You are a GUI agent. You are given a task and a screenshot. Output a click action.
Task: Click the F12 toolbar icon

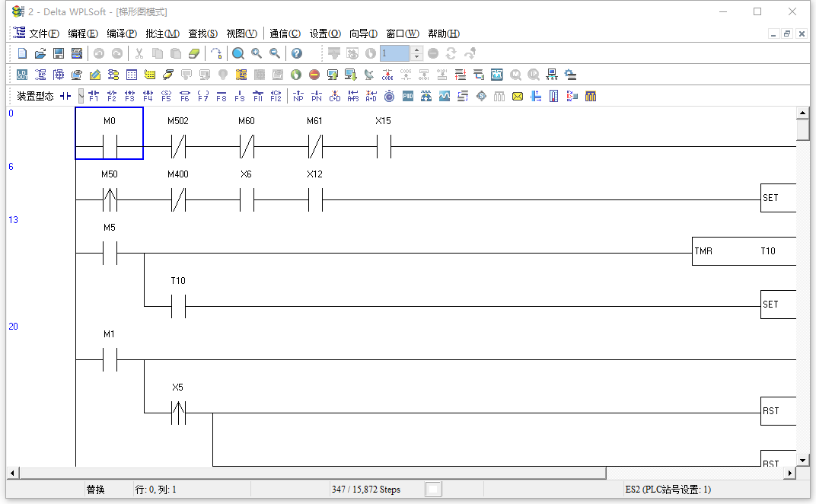pos(276,97)
